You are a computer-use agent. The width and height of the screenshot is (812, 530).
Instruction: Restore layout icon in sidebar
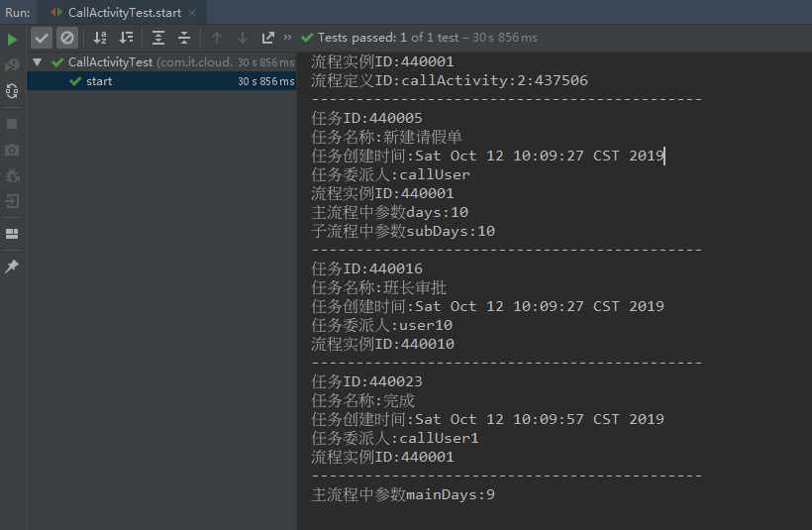coord(12,234)
